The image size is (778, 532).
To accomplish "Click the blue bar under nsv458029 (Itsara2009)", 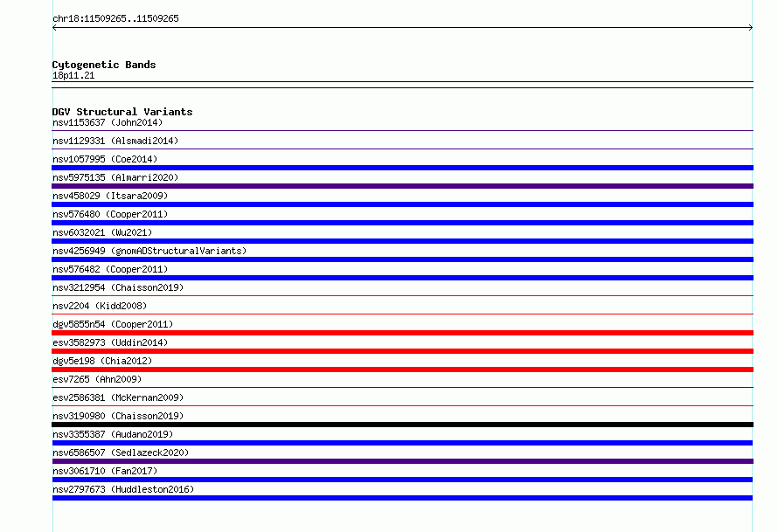I will point(402,204).
